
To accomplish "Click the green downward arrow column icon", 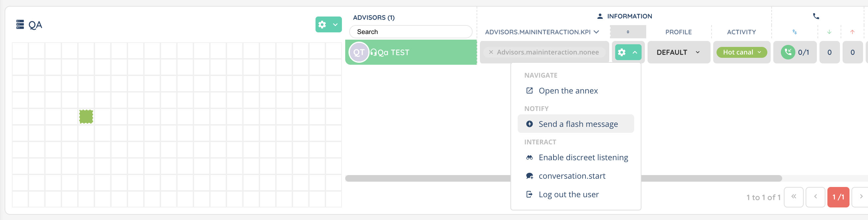I will 829,32.
